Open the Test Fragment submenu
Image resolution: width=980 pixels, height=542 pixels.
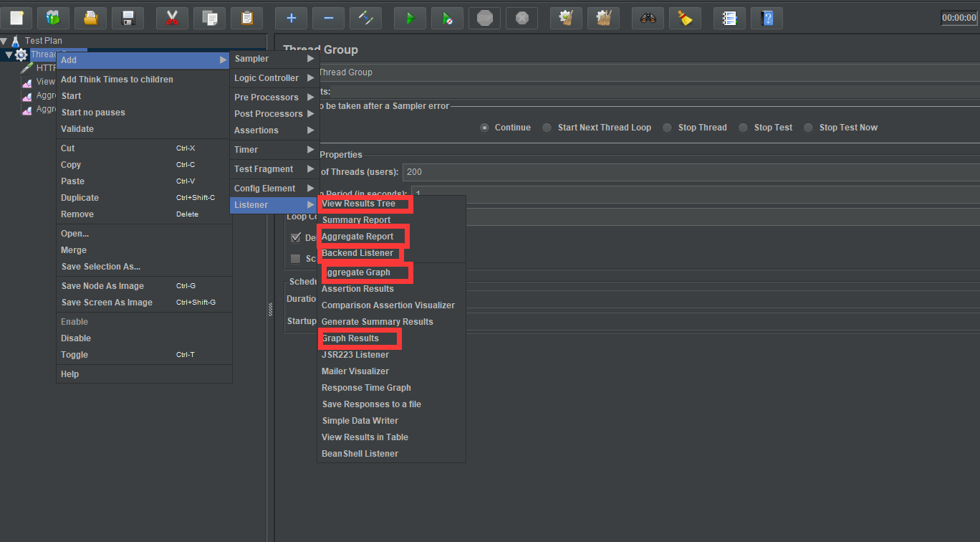pyautogui.click(x=275, y=169)
